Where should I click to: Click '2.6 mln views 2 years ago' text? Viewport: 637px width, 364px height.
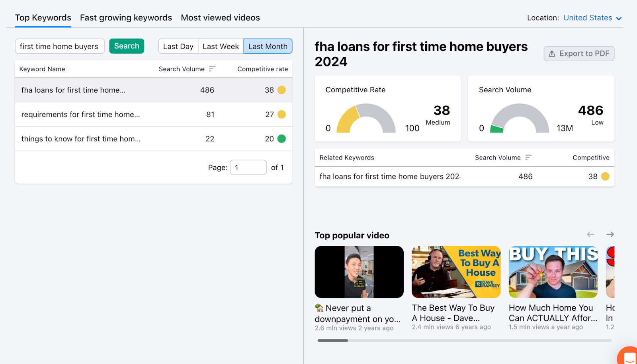354,328
